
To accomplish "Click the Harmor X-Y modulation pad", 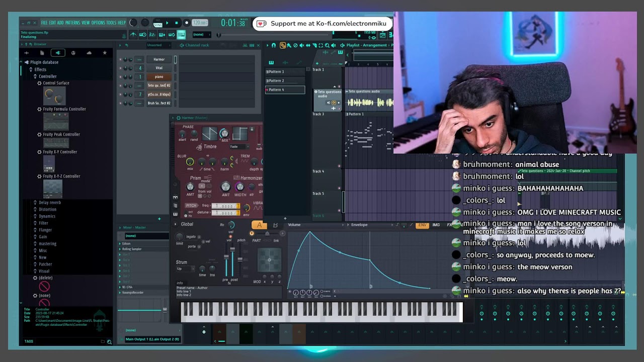I will 269,260.
